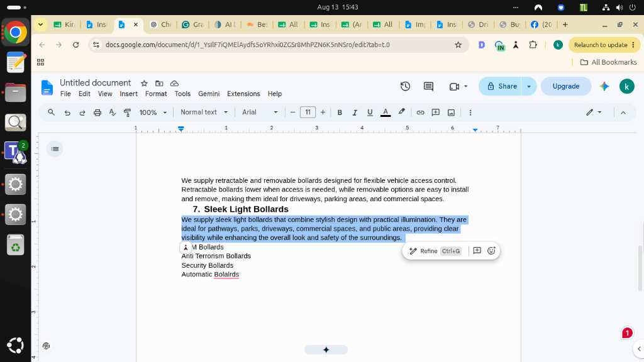
Task: Click the print icon in toolbar
Action: [97, 112]
